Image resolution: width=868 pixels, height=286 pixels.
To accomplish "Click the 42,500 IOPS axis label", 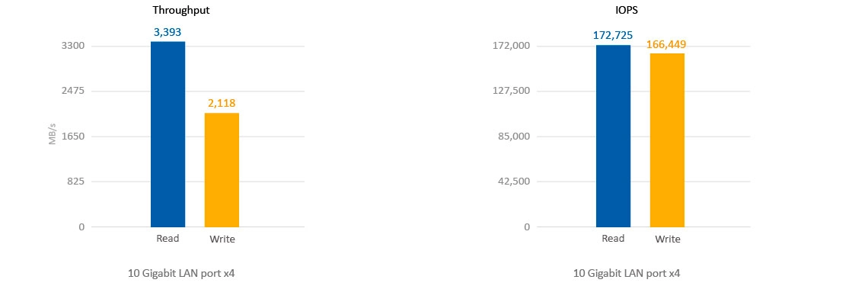I will click(x=514, y=182).
